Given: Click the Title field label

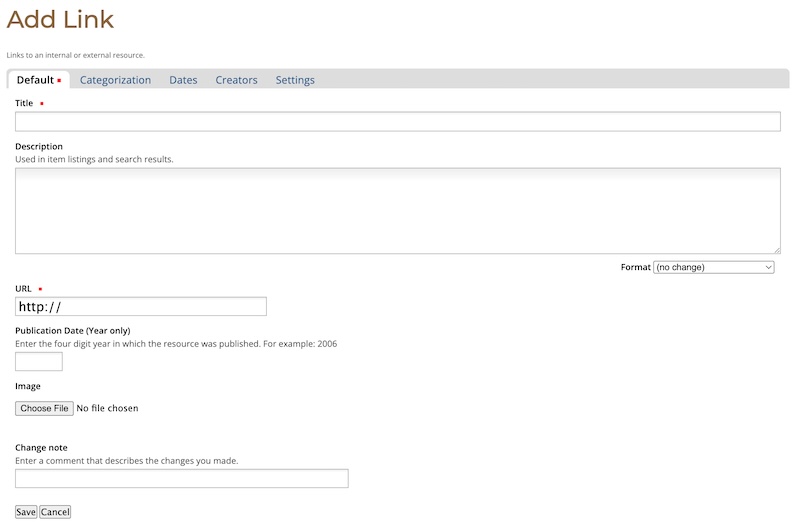Looking at the screenshot, I should pos(24,103).
